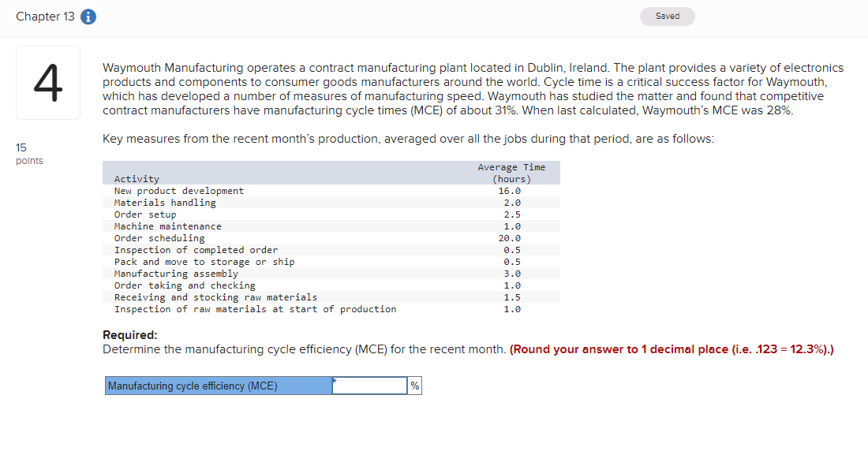Click 'Order taking and checking' row

(331, 285)
